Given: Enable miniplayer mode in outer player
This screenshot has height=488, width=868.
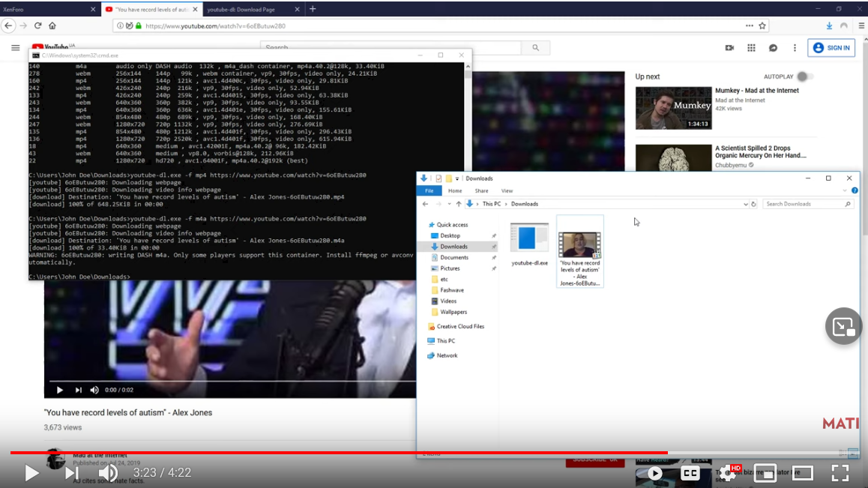Looking at the screenshot, I should [765, 473].
